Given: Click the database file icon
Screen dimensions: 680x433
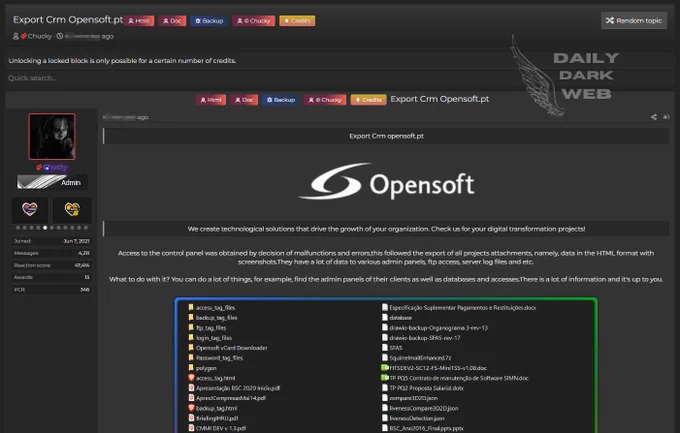Looking at the screenshot, I should pyautogui.click(x=385, y=317).
